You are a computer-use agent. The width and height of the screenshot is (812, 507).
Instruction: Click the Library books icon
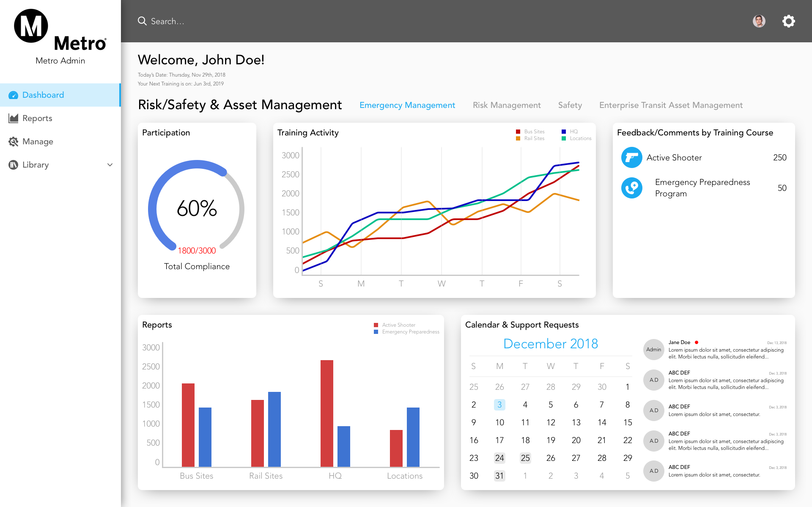click(x=14, y=165)
